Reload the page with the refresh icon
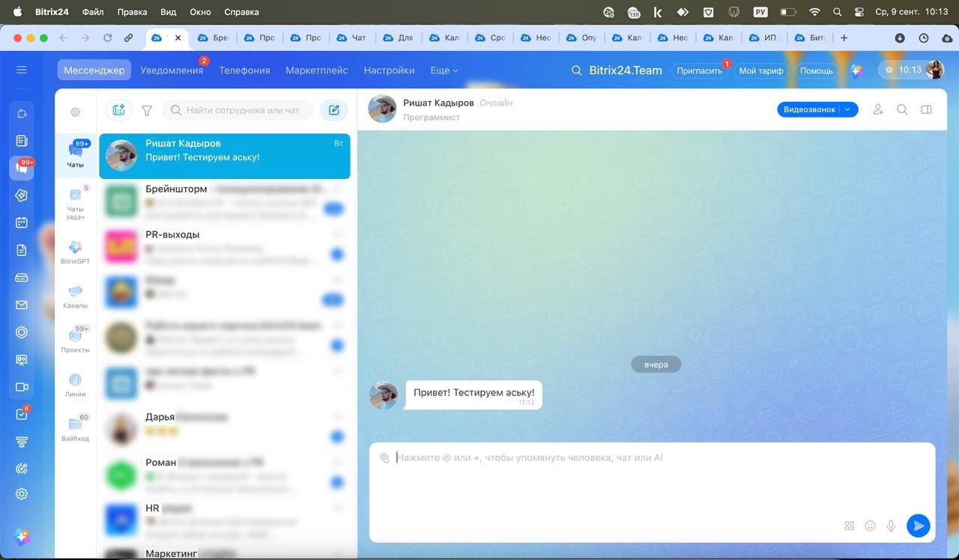 (107, 37)
